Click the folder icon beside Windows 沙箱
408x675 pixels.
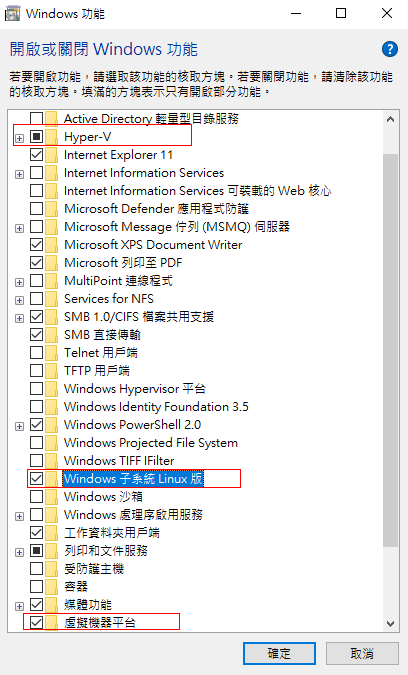click(x=52, y=497)
